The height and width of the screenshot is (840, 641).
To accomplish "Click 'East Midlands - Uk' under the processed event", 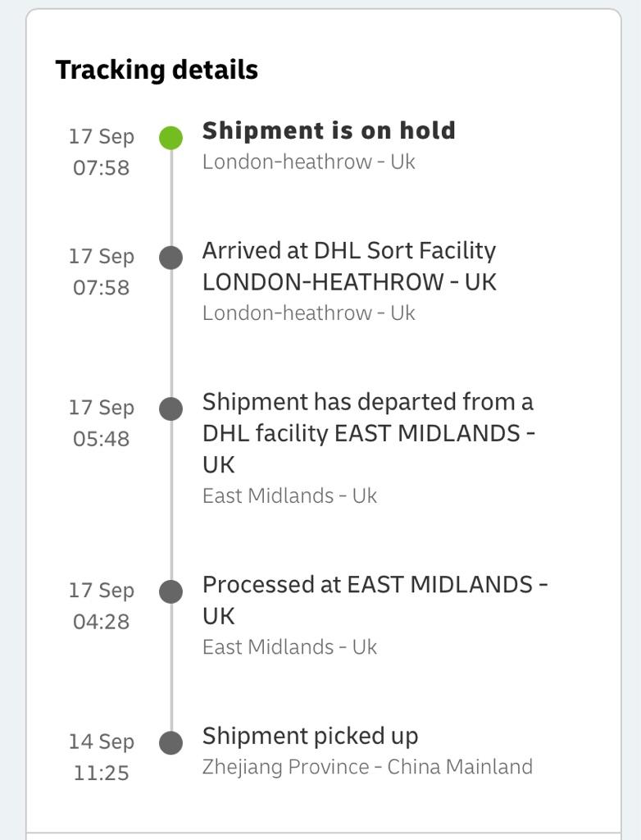I will click(x=289, y=646).
